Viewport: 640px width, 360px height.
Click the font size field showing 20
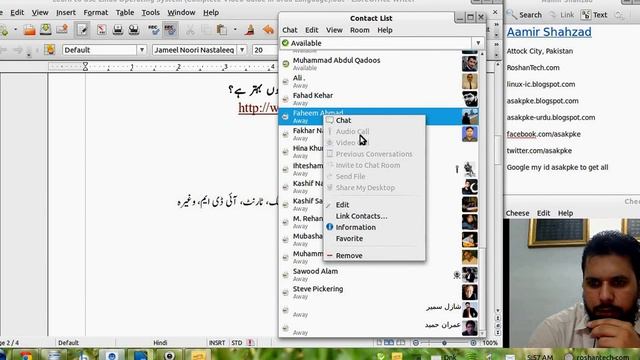point(264,50)
